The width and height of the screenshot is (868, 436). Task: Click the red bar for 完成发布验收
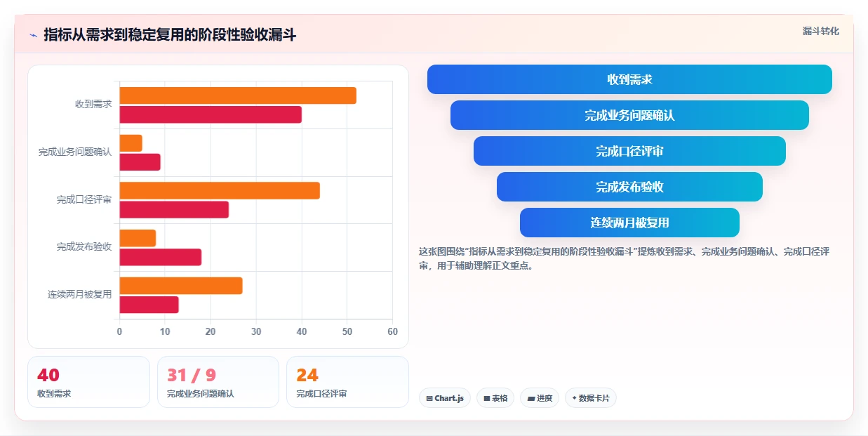(161, 257)
